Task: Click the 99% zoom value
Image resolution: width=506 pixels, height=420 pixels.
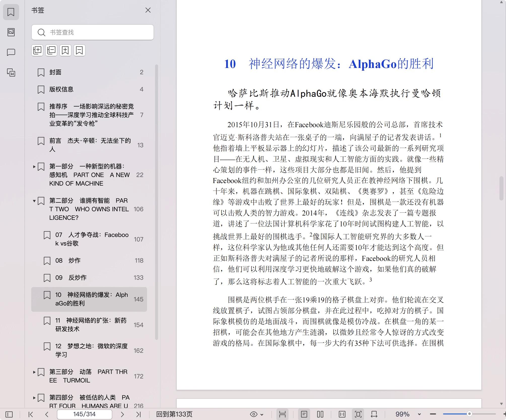Action: point(402,414)
